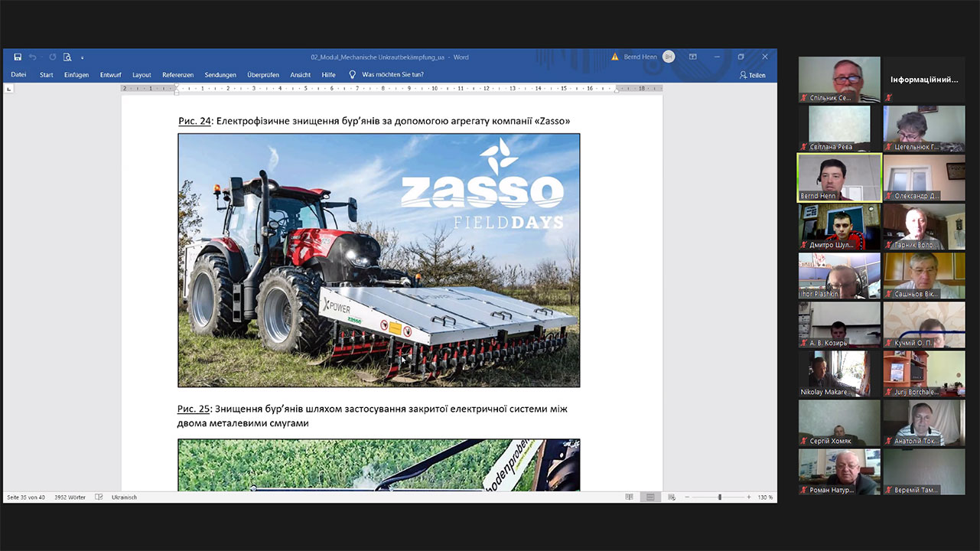Click the 130 % zoom level value

click(765, 497)
